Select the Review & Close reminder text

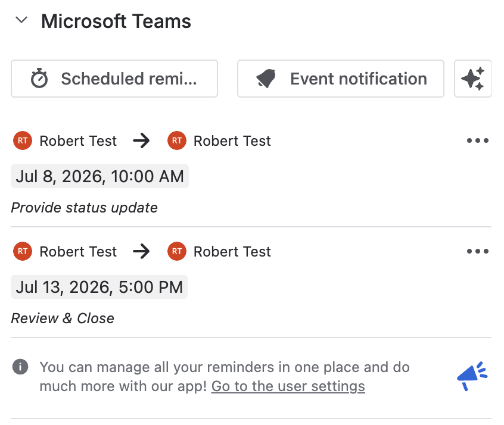[x=63, y=318]
